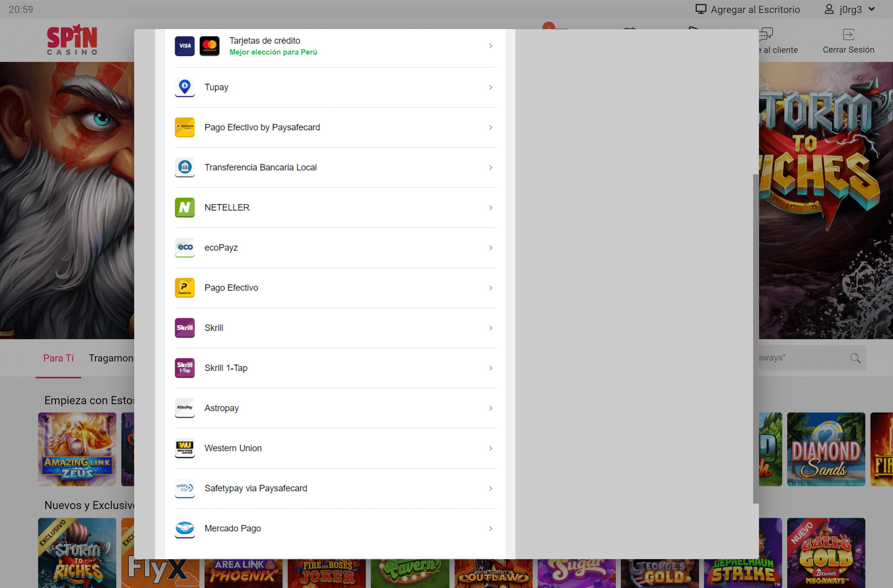Expand the Astropay row chevron

point(490,408)
